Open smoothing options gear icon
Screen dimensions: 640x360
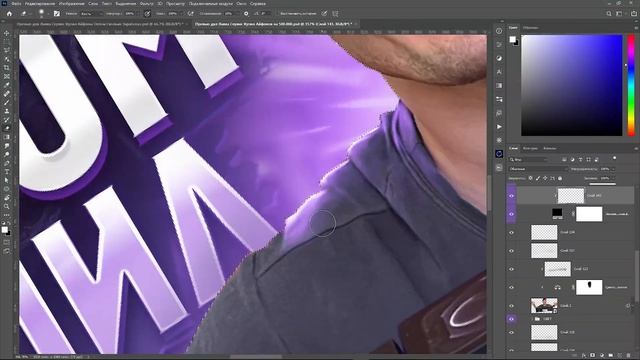pos(246,13)
